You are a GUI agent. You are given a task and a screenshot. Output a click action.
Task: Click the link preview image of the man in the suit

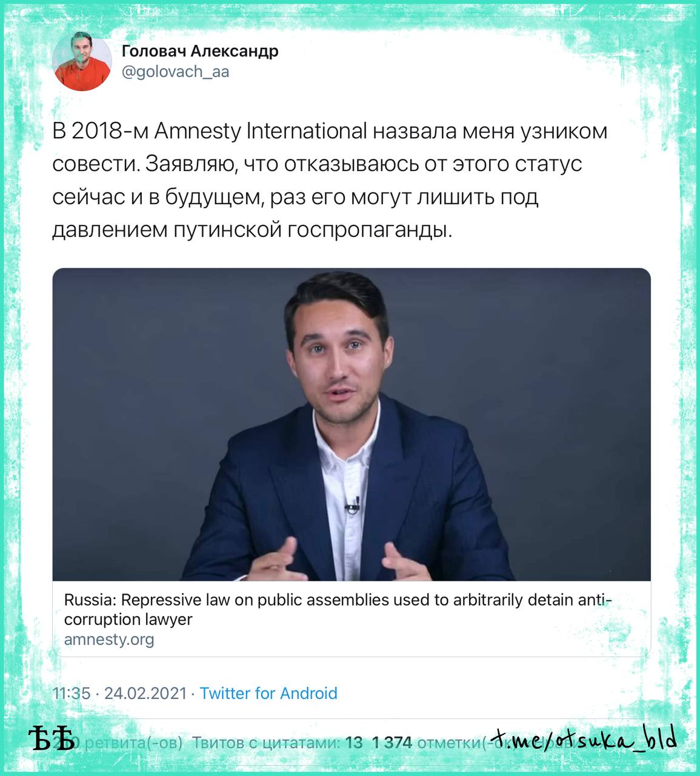352,424
